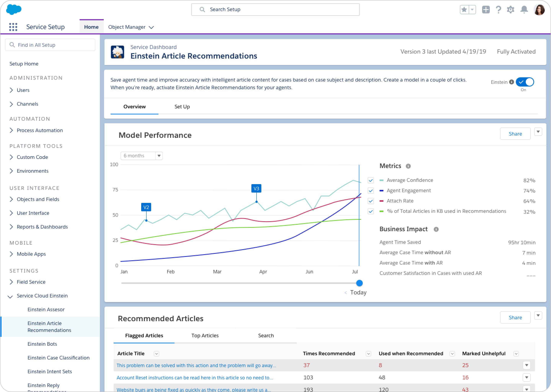Image resolution: width=551 pixels, height=392 pixels.
Task: Open the App Launcher grid icon
Action: 13,27
